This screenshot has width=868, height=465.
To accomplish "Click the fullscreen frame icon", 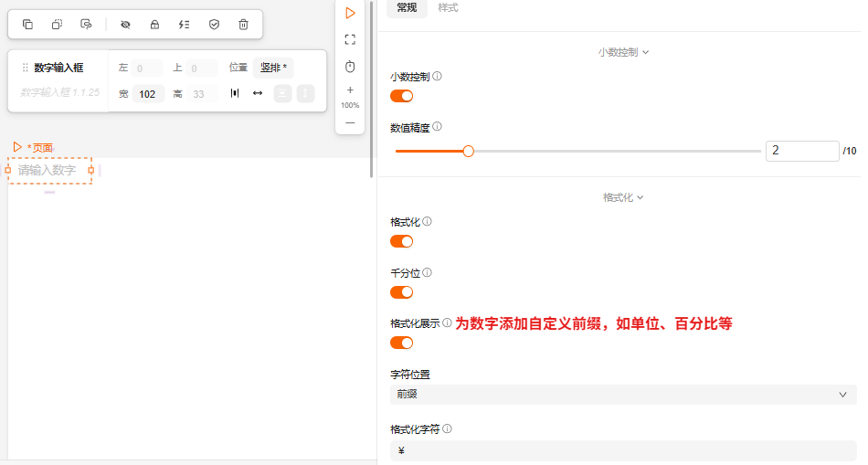I will click(x=350, y=40).
